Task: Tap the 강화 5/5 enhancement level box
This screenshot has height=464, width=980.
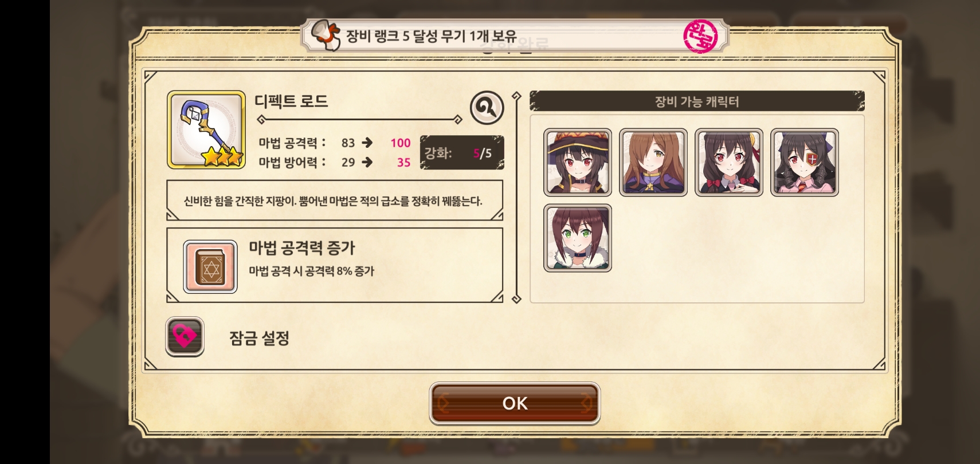Action: (462, 153)
